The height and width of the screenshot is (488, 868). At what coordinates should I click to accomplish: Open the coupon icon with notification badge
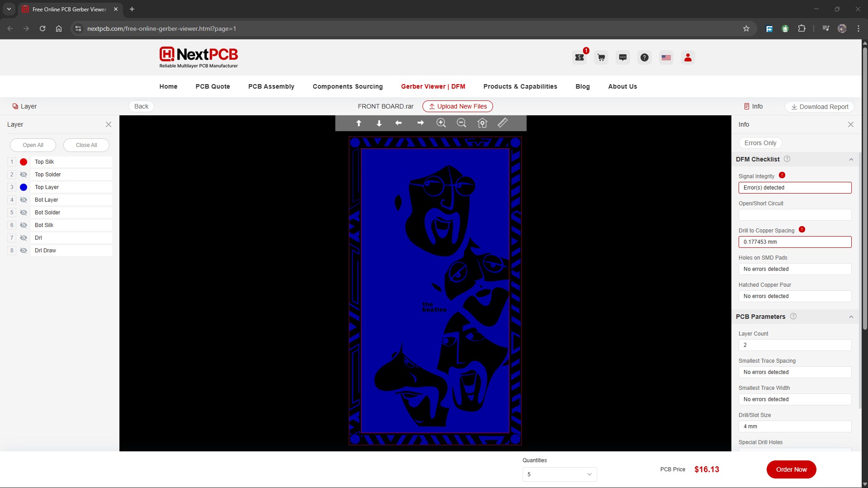pyautogui.click(x=580, y=57)
